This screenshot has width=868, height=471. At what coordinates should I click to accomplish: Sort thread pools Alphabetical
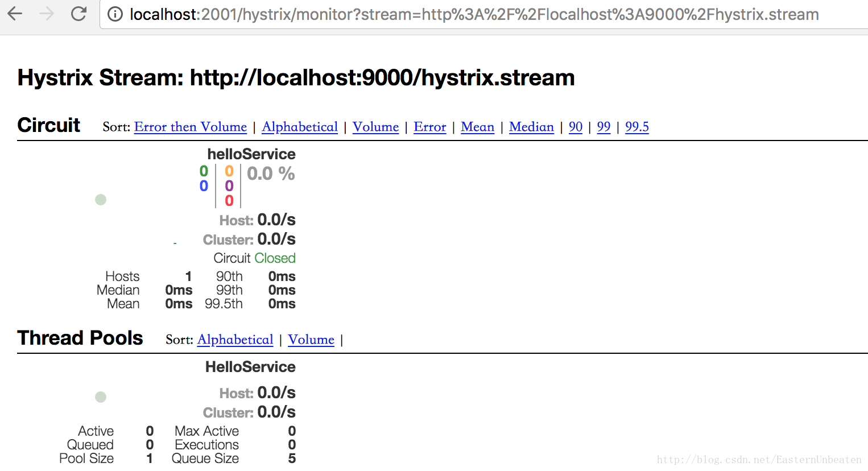coord(235,340)
